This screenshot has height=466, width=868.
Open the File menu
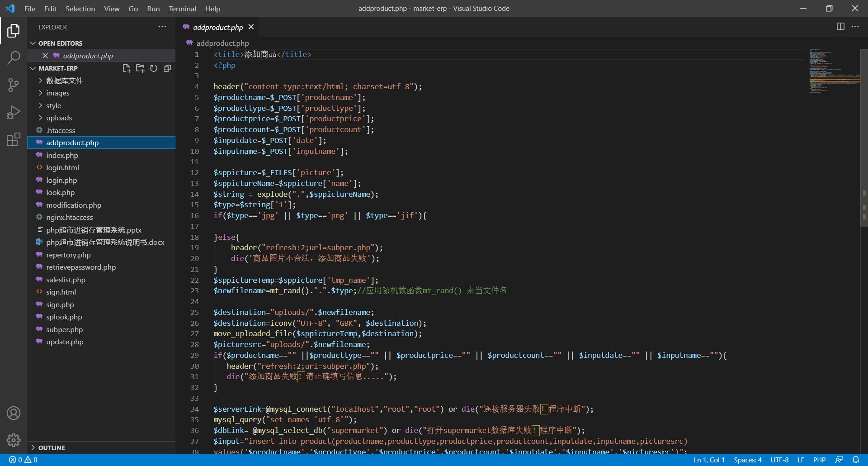click(x=29, y=9)
